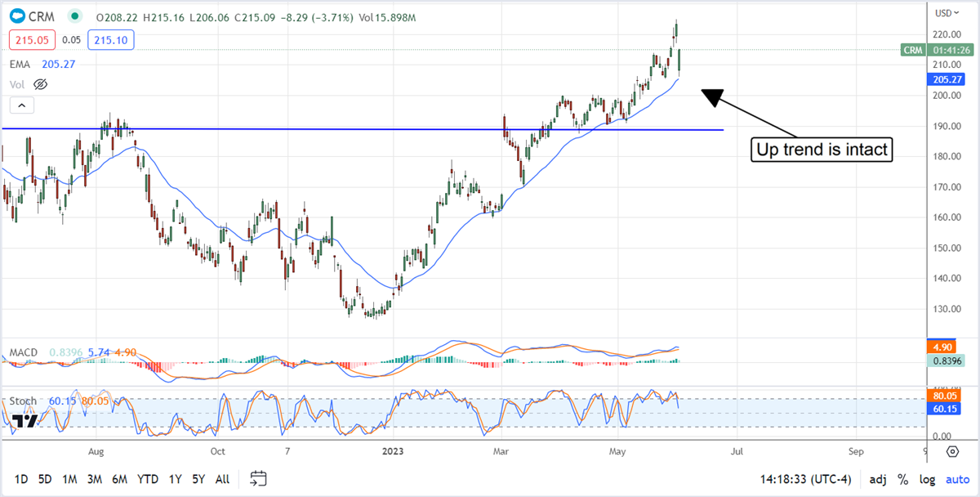Viewport: 980px width, 497px height.
Task: Switch to the 5D time range
Action: pos(46,478)
